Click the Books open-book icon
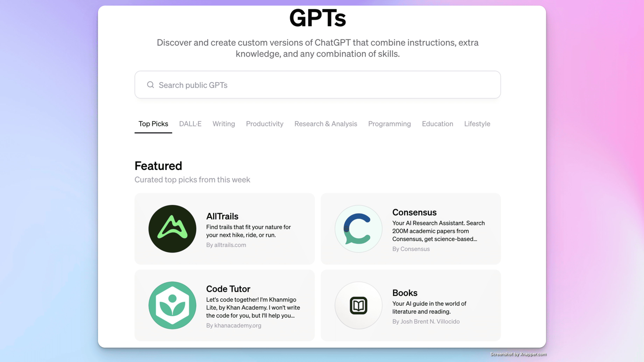 coord(358,305)
